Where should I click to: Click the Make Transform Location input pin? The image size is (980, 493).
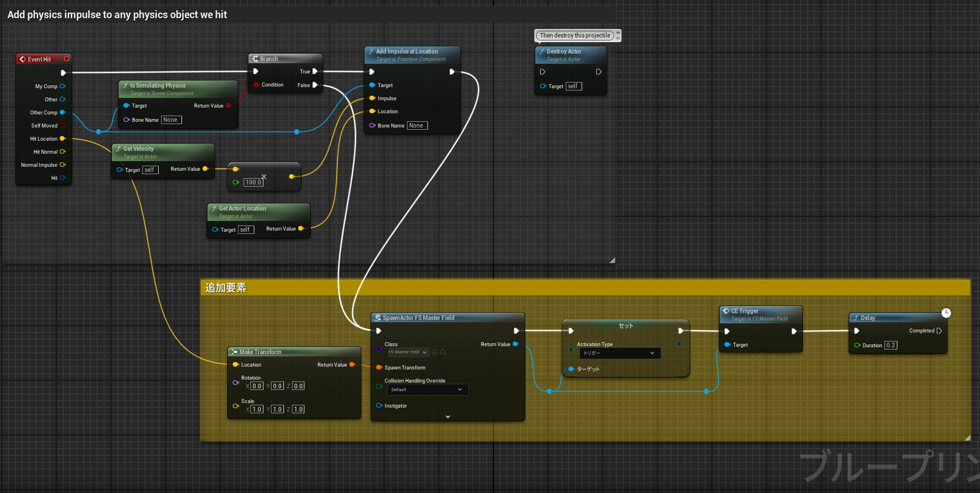coord(236,364)
